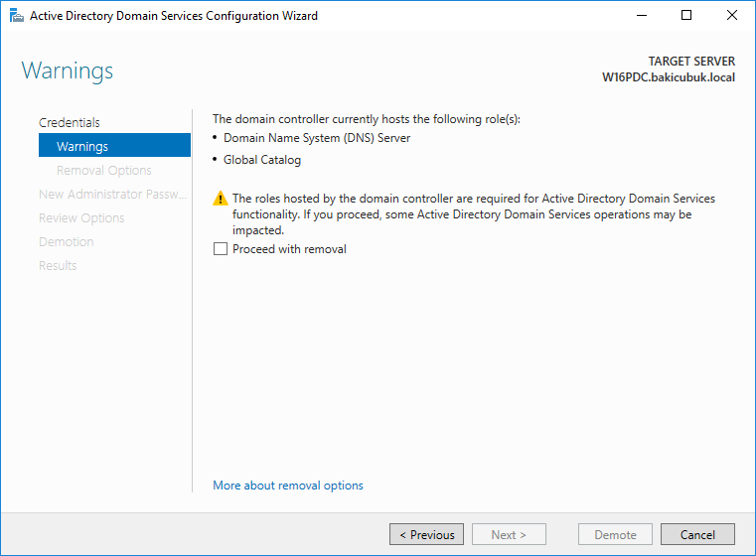Select the Credentials step in sidebar
756x556 pixels.
click(x=70, y=122)
